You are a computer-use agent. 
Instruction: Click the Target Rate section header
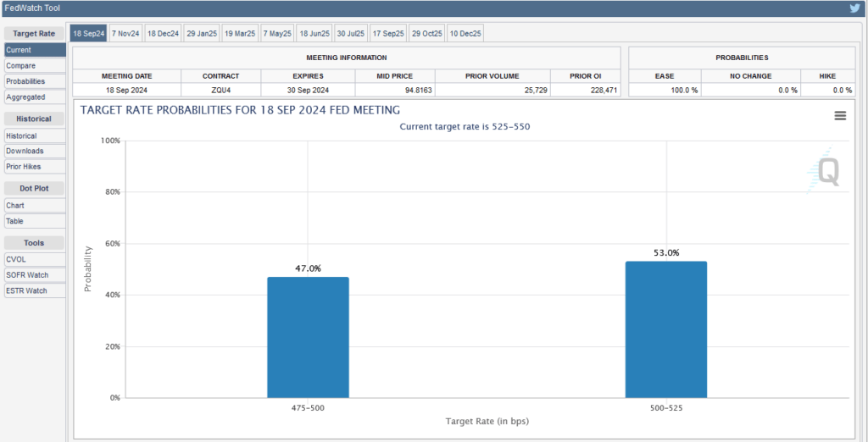click(x=34, y=33)
